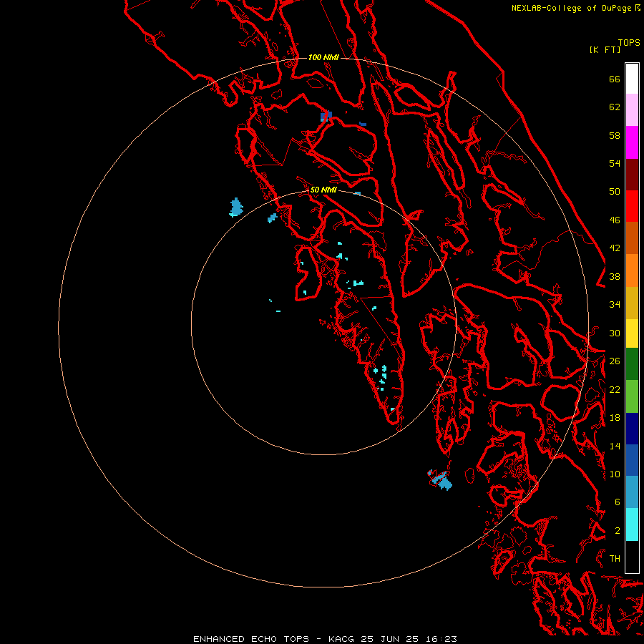
Task: Pick the light green legend swatch
Action: (x=632, y=396)
